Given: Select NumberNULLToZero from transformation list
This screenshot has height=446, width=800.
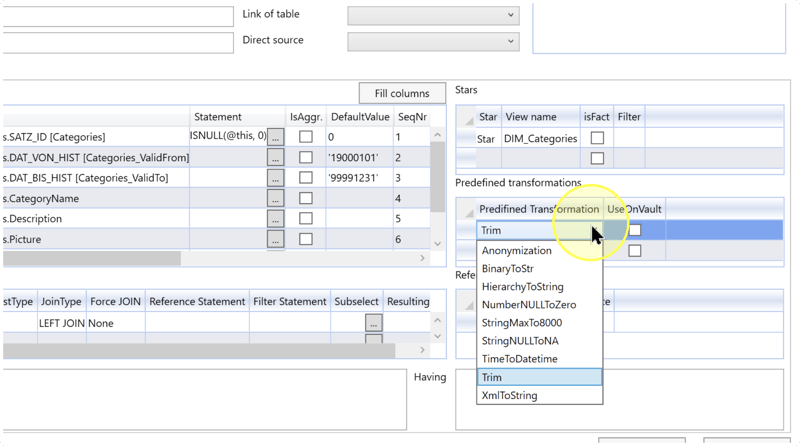Looking at the screenshot, I should click(x=539, y=305).
